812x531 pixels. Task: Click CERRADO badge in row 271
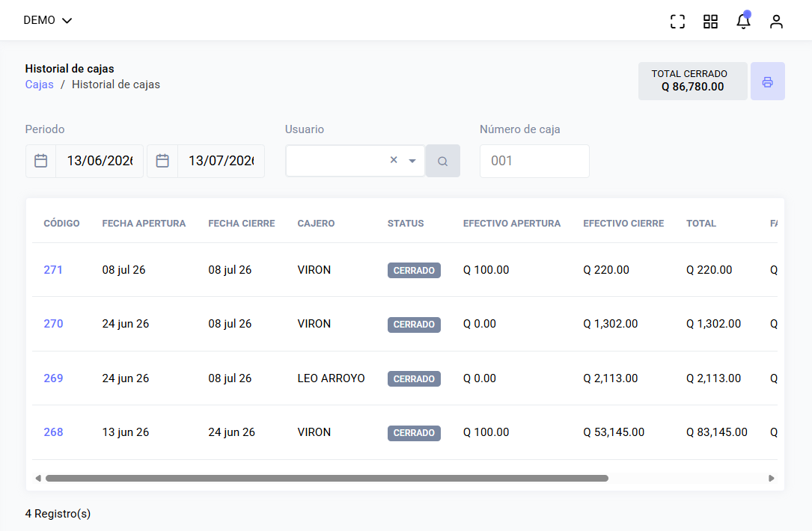coord(414,271)
